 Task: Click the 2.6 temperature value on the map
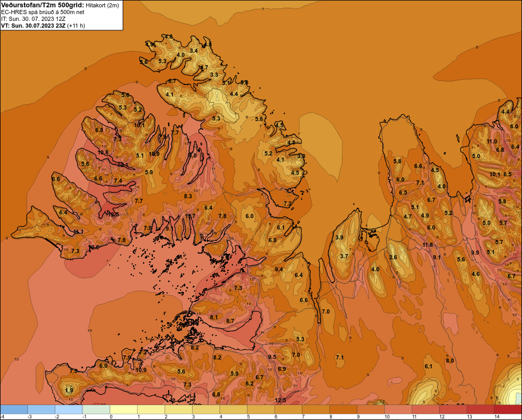[x=393, y=257]
